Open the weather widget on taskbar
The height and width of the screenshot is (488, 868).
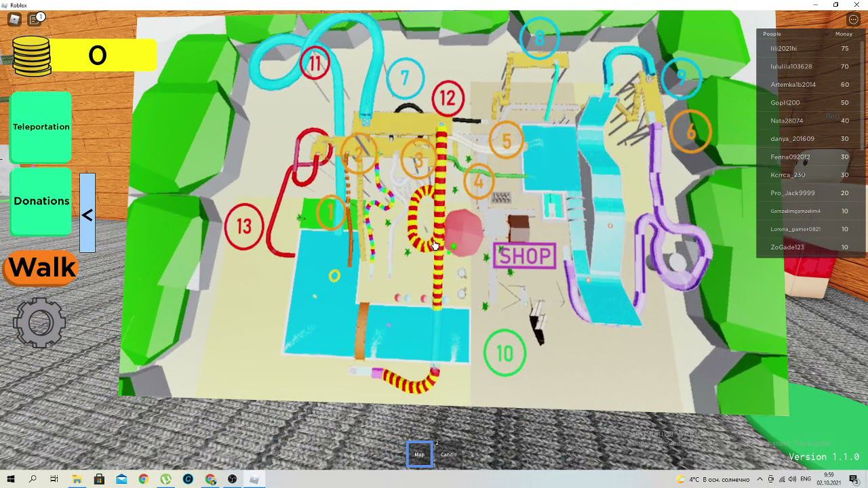[713, 479]
